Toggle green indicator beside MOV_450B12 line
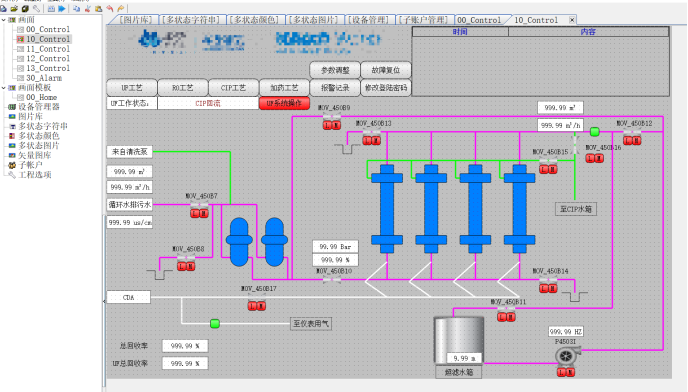This screenshot has height=392, width=688. click(x=595, y=131)
